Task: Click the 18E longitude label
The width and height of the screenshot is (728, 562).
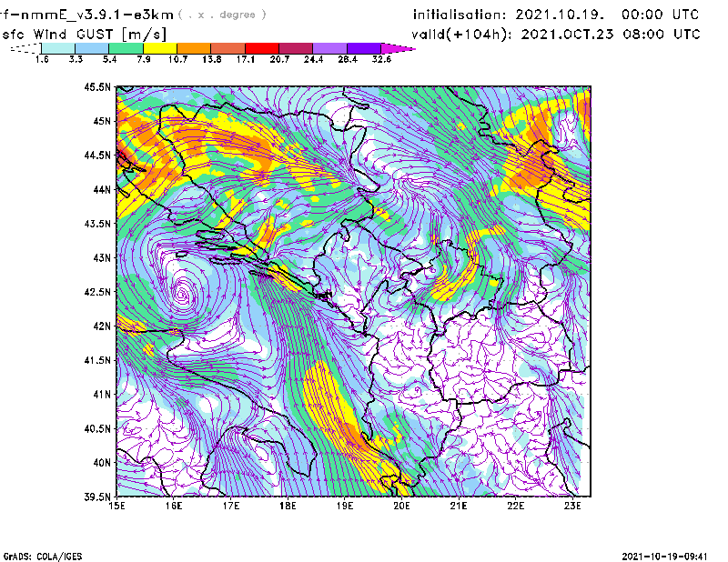Action: click(x=288, y=506)
